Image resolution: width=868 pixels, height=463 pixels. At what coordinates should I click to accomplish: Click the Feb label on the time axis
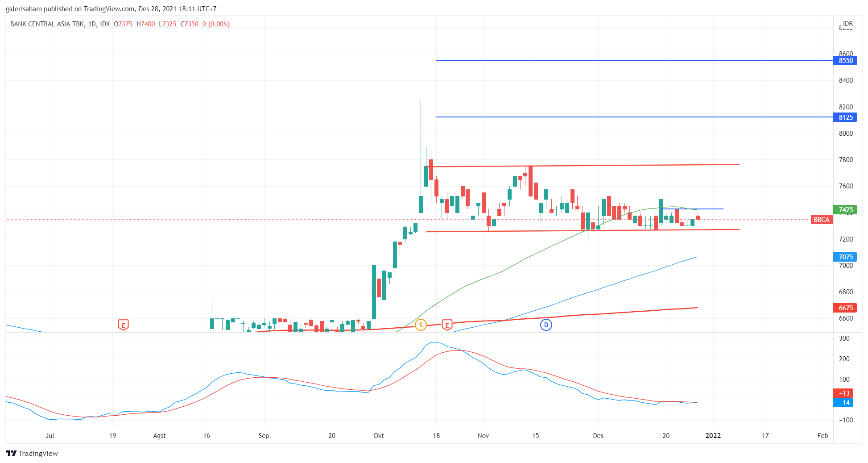pos(823,436)
